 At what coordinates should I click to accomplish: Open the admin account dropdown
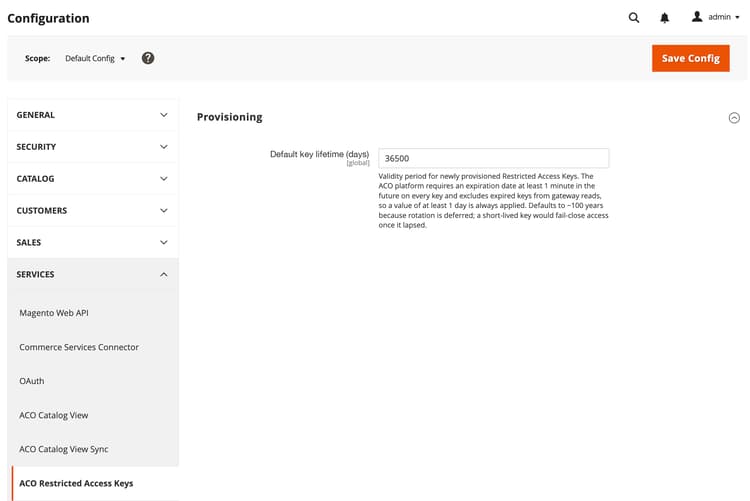point(716,17)
